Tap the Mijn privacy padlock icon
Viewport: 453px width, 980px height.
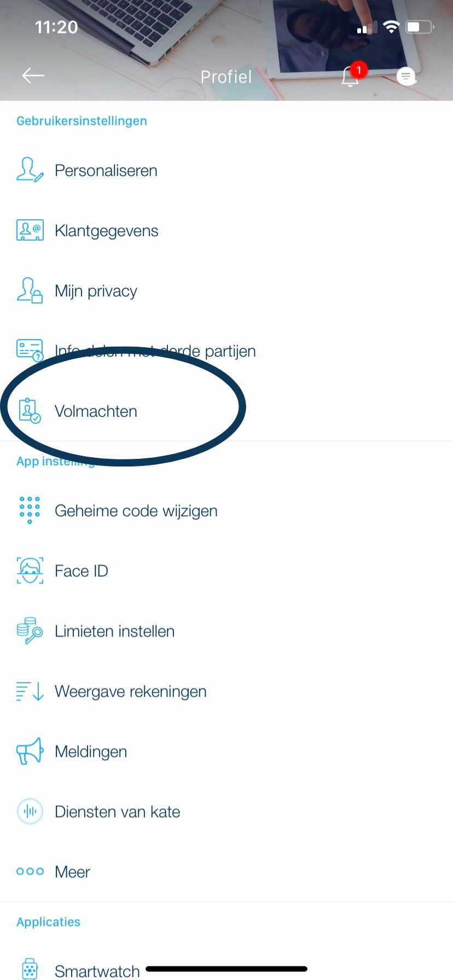tap(30, 290)
